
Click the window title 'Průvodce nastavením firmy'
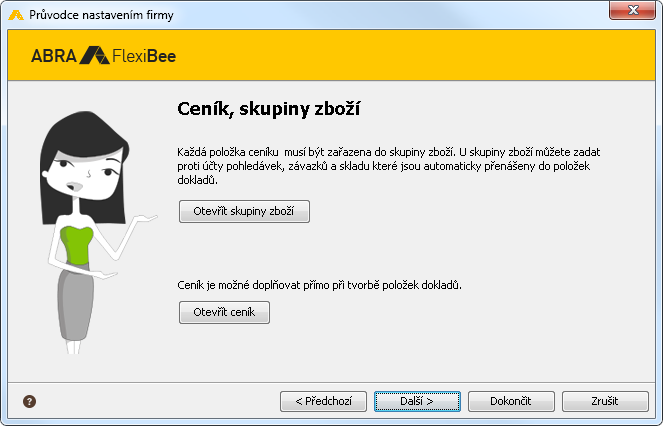[x=101, y=15]
